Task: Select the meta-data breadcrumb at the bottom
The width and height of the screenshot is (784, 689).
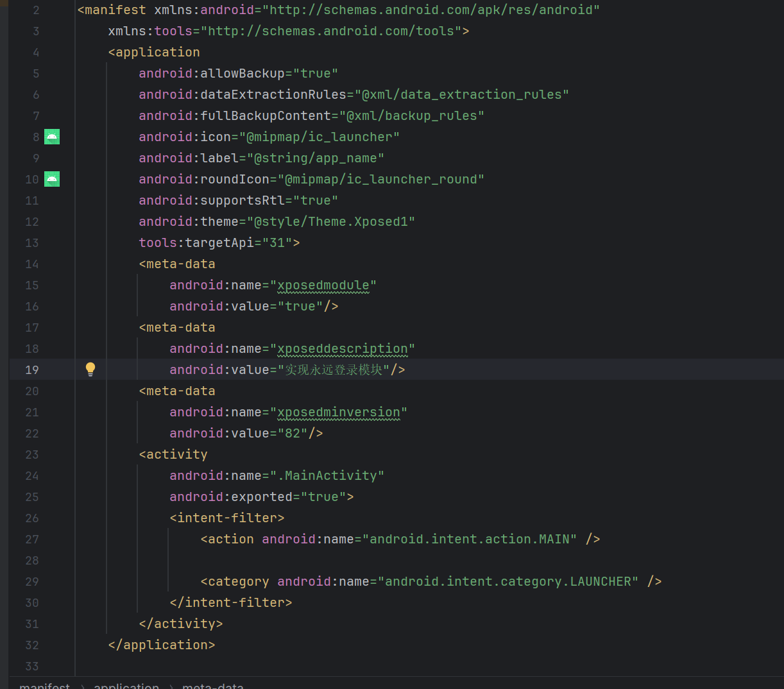Action: tap(213, 685)
